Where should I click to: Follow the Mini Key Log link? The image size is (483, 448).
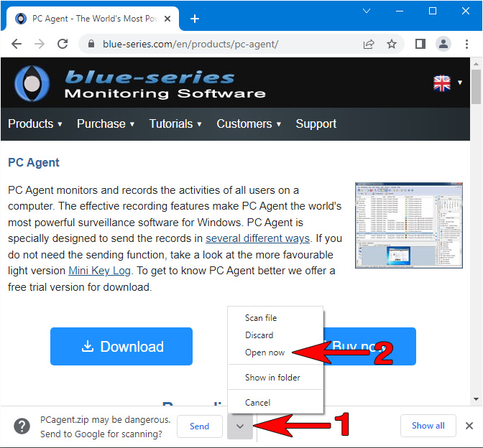[x=99, y=271]
